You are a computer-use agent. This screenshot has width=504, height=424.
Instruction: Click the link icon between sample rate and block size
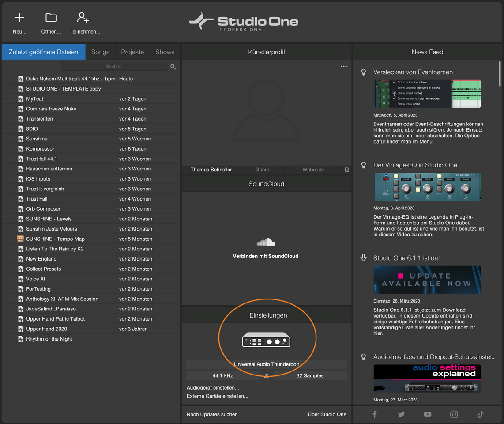tap(266, 375)
